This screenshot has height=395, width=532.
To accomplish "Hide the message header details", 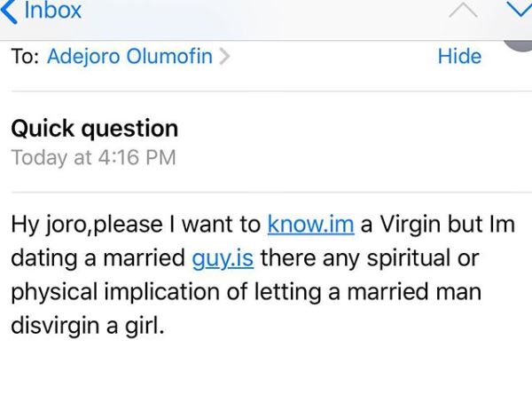I will (459, 57).
